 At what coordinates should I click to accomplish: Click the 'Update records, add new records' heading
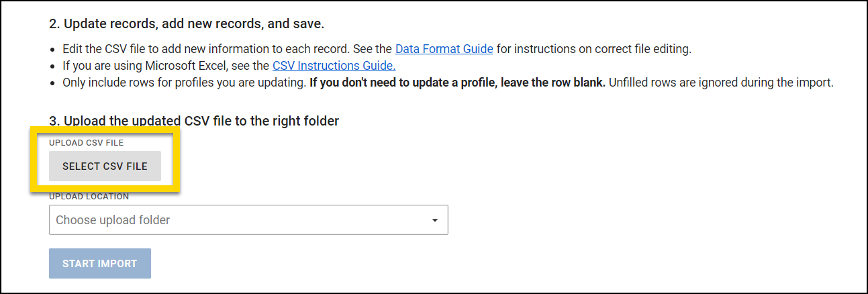pos(187,24)
